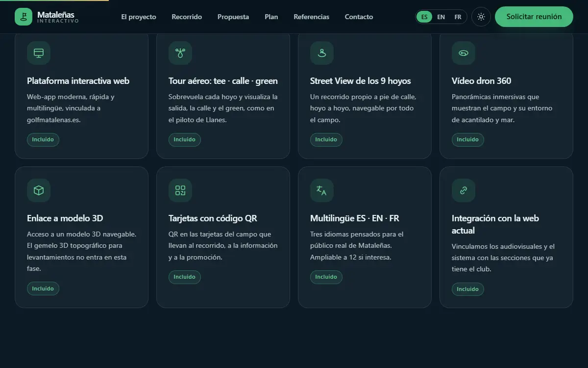Click the route icon on Street View card
The height and width of the screenshot is (368, 588).
tap(322, 53)
